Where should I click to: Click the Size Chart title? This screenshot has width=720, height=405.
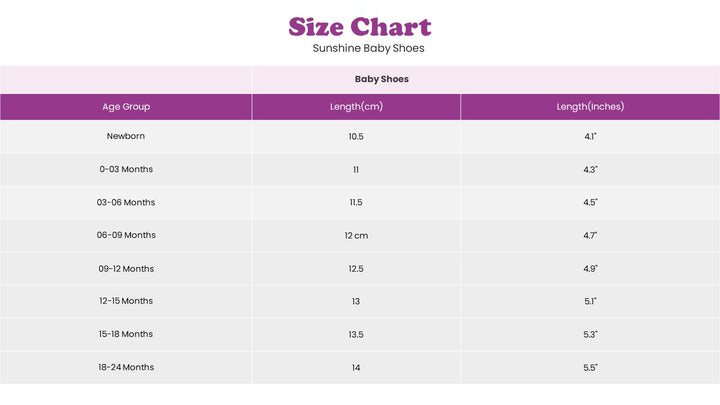tap(360, 27)
